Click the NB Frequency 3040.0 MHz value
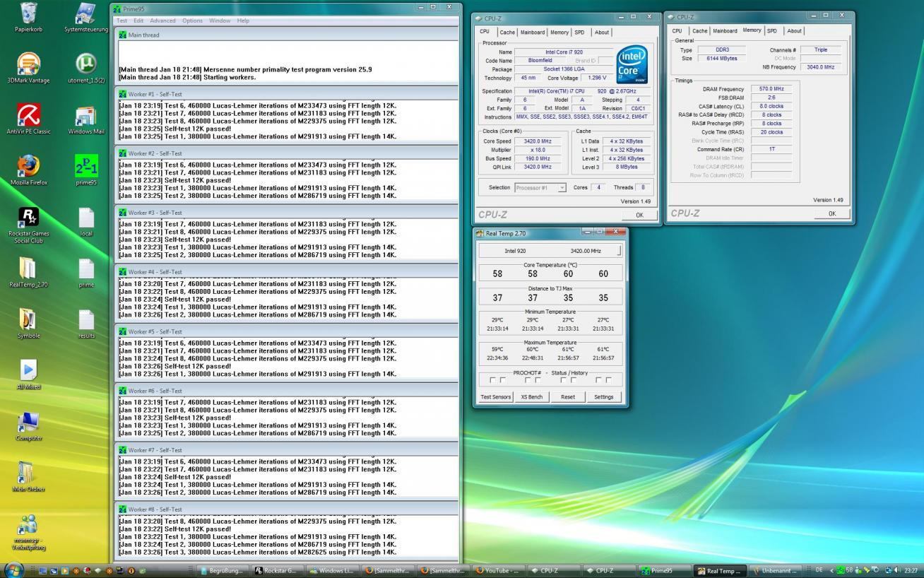 pos(821,67)
